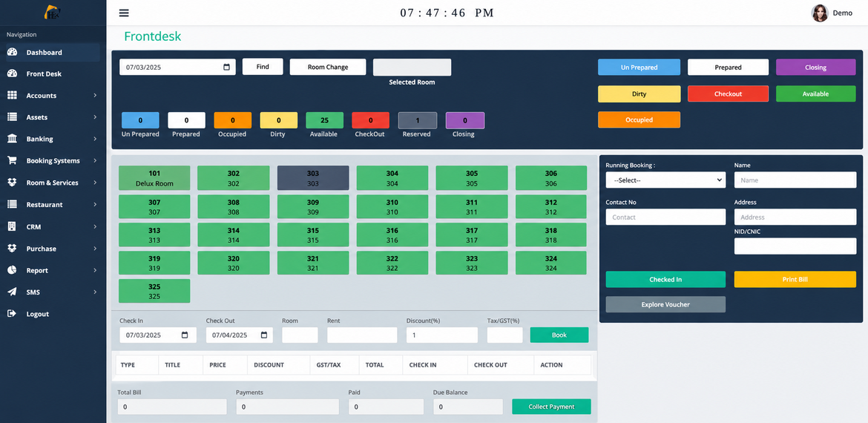Click the Contact No input field
This screenshot has width=868, height=423.
coord(665,217)
